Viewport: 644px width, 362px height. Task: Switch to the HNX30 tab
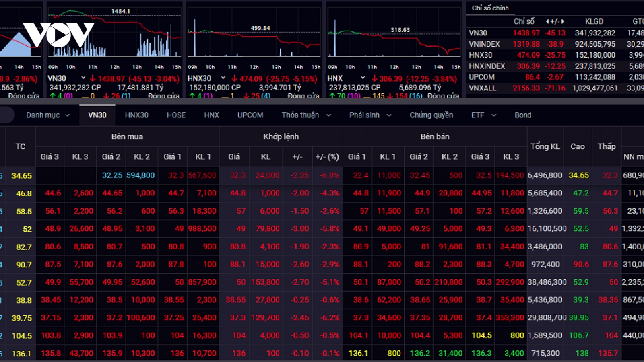point(136,115)
